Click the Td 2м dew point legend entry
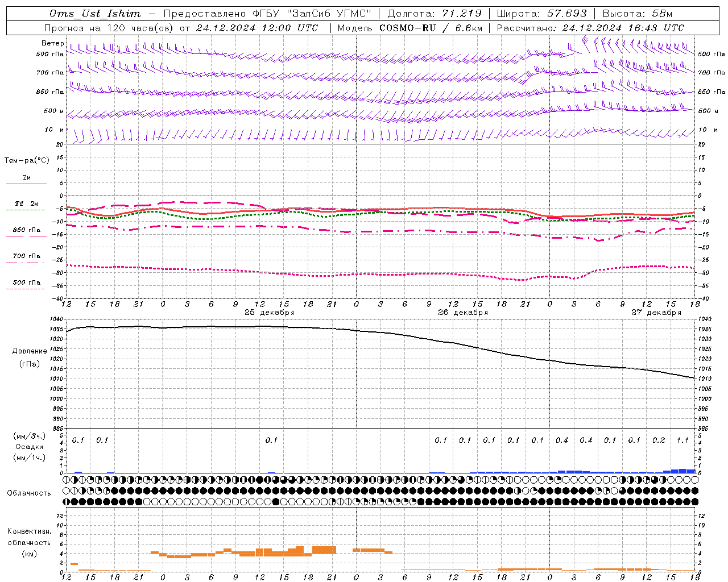 pyautogui.click(x=26, y=203)
